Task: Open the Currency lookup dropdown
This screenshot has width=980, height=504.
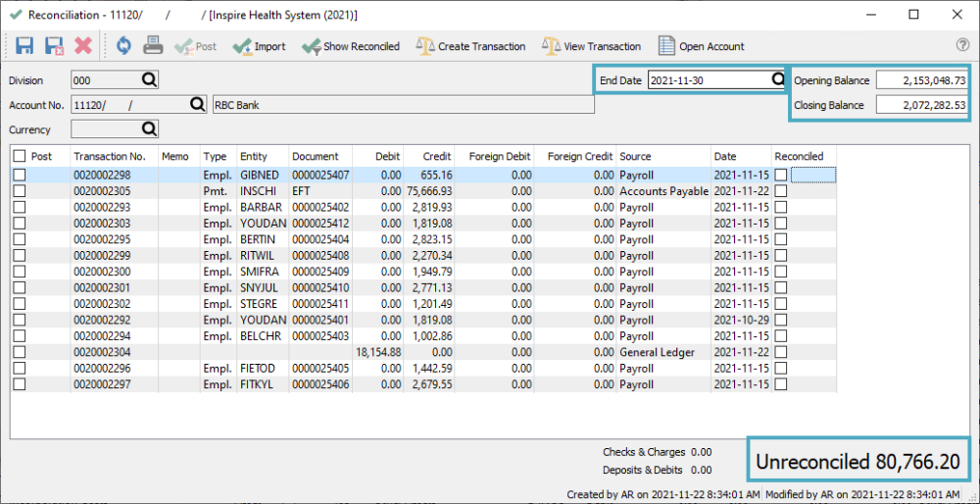Action: pos(149,128)
